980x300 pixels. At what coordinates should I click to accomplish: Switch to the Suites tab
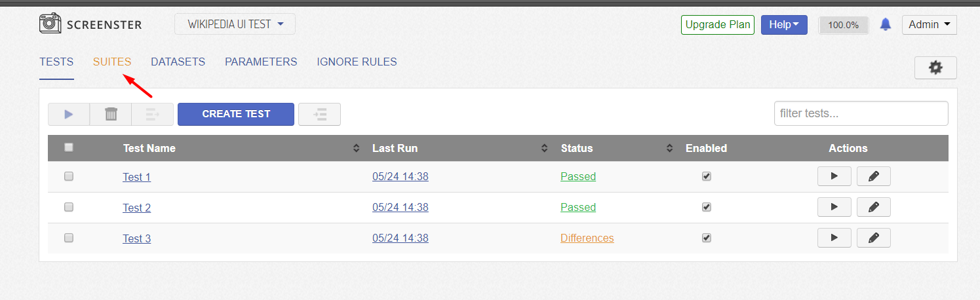[112, 62]
